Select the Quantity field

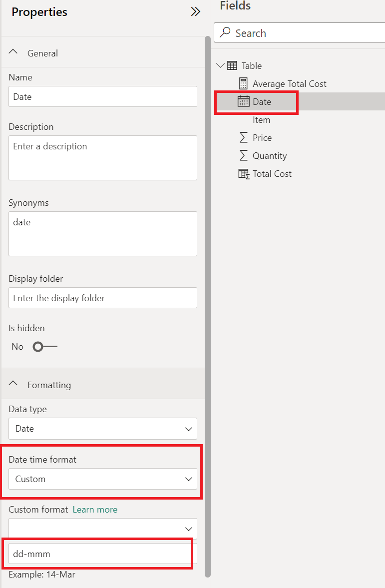(270, 156)
